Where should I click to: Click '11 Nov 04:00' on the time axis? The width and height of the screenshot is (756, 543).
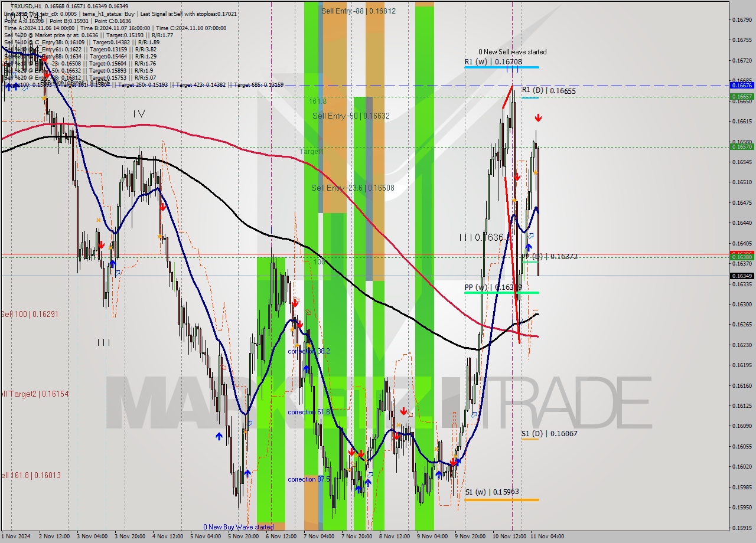pyautogui.click(x=548, y=537)
